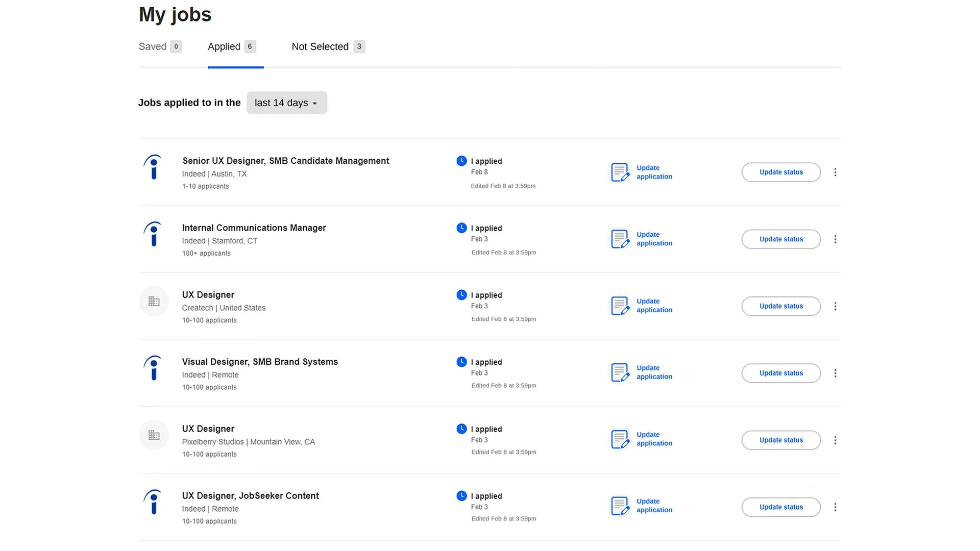Open three-dot menu for Visual Designer job
980x551 pixels.
(835, 373)
